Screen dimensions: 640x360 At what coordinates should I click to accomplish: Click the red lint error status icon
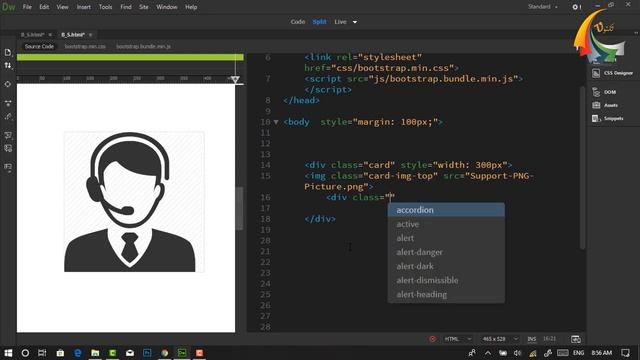pos(432,339)
